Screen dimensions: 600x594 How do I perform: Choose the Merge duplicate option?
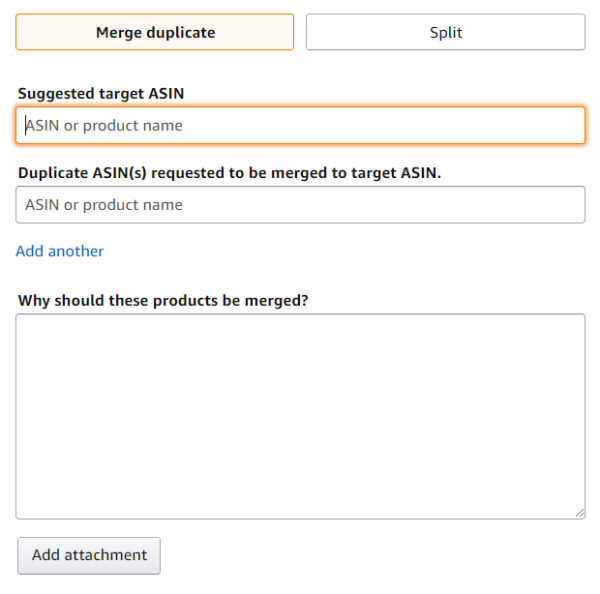(x=155, y=32)
